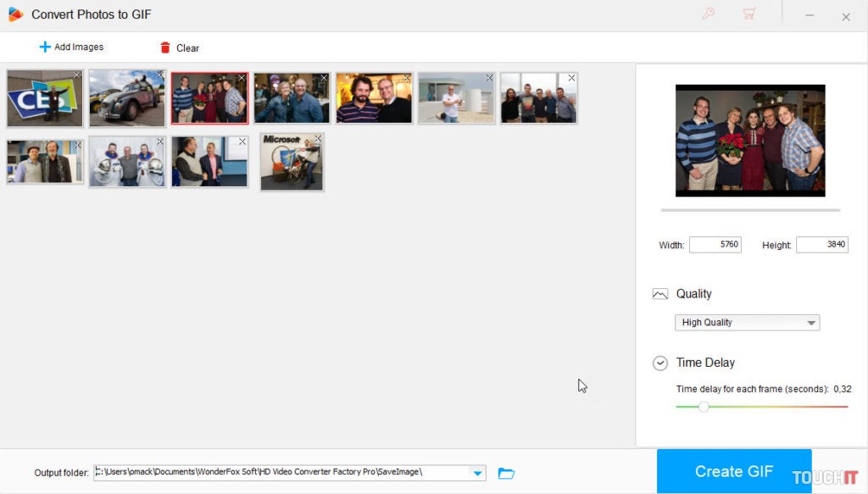
Task: Select the Microsoft sign photo thumbnail
Action: coord(290,163)
